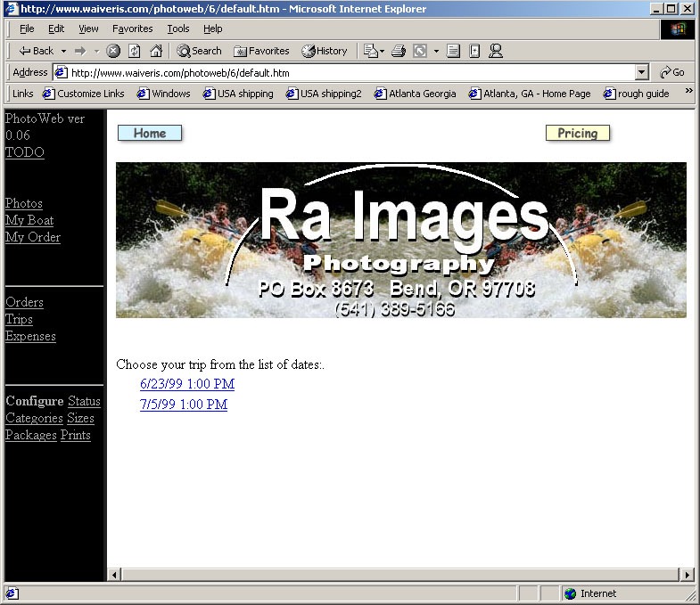Open the Photos sidebar link

[24, 203]
